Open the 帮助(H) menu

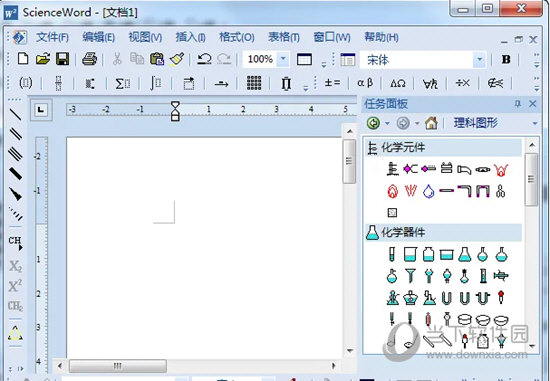pyautogui.click(x=381, y=37)
